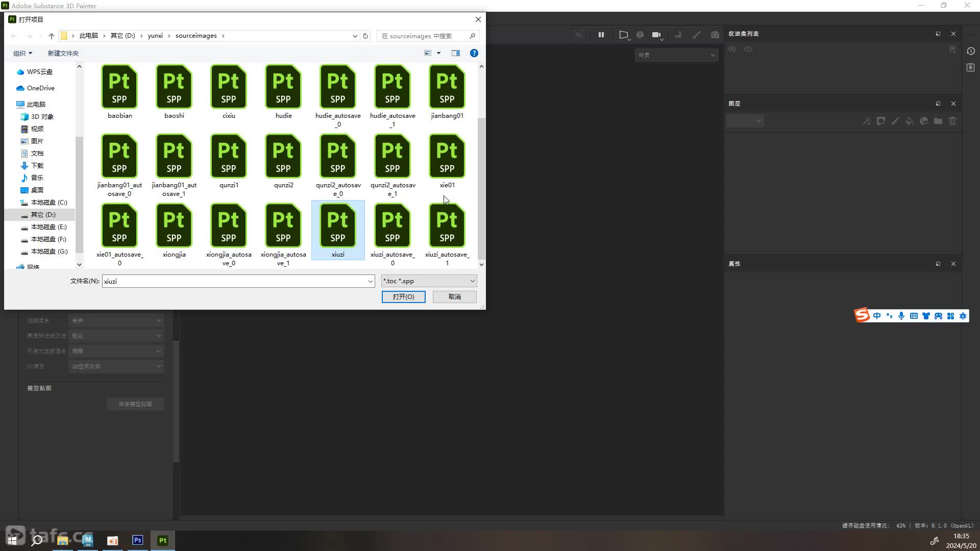Click the add mask icon in layers panel

881,121
